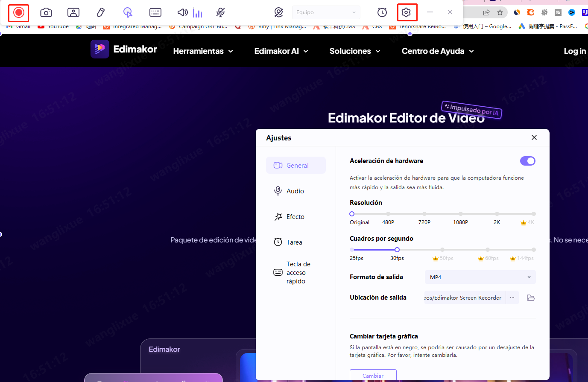Screen dimensions: 588x382
Task: Take a screenshot with the camera icon
Action: [x=46, y=13]
